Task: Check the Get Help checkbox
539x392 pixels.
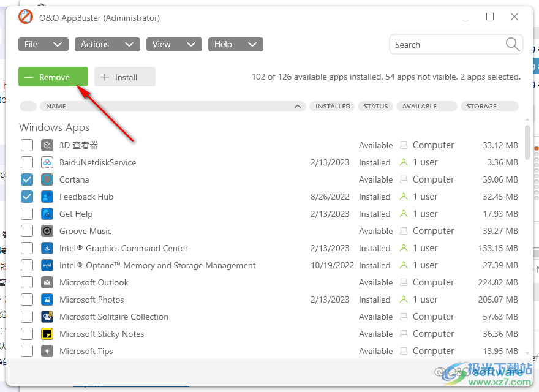Action: coord(27,214)
